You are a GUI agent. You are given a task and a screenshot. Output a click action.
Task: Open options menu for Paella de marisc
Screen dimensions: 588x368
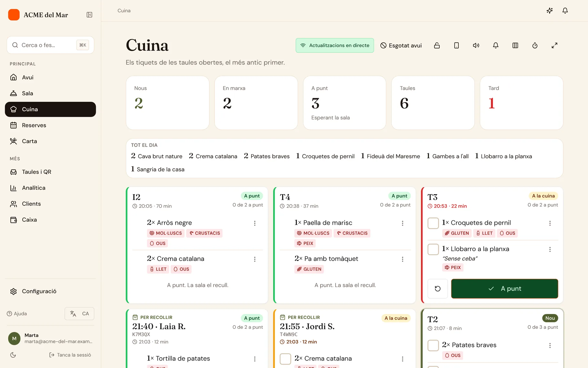click(402, 223)
